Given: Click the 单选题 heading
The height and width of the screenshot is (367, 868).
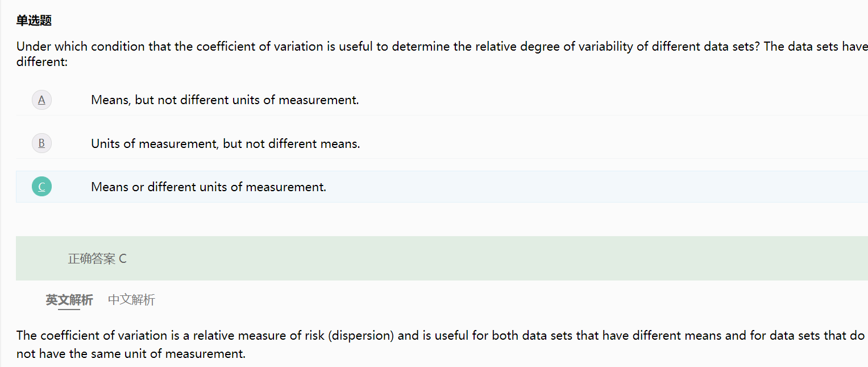Looking at the screenshot, I should tap(34, 21).
